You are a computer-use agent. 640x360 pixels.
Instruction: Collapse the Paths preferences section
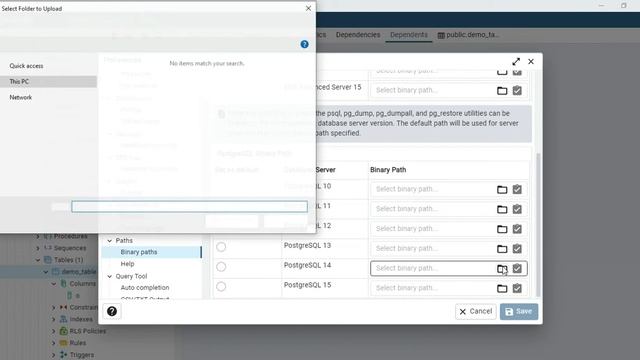point(109,241)
